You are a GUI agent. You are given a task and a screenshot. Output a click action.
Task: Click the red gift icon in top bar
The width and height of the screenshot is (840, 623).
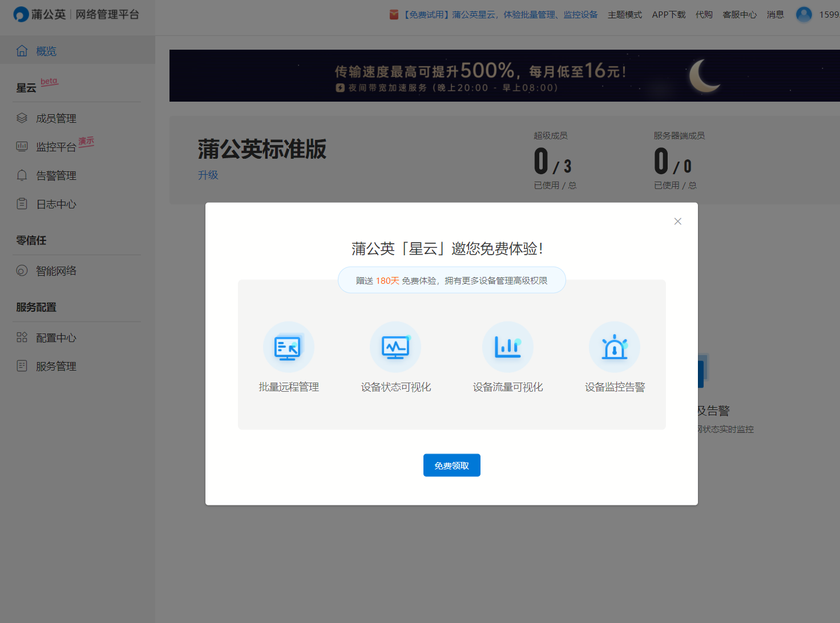click(x=394, y=14)
